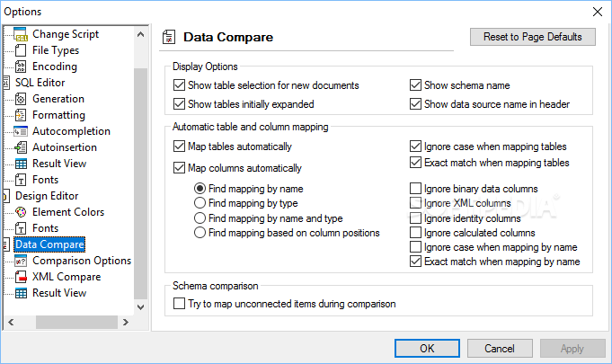Click the Element Colors palette icon
This screenshot has height=364, width=612.
[x=21, y=212]
